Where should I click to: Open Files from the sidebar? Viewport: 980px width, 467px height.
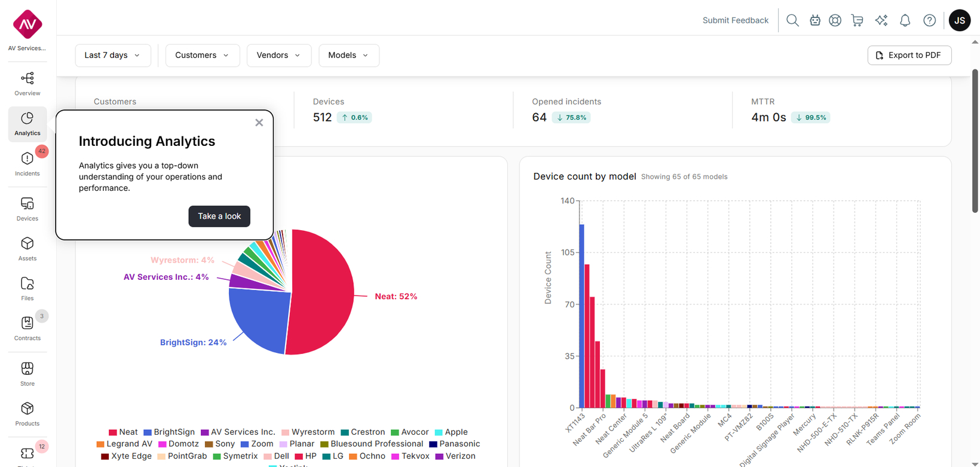pos(27,289)
